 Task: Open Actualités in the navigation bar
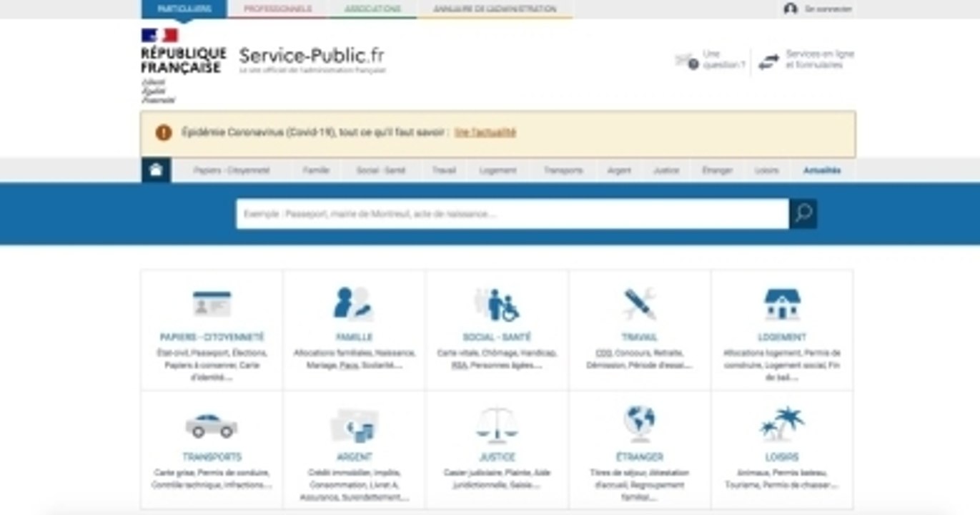tap(822, 171)
